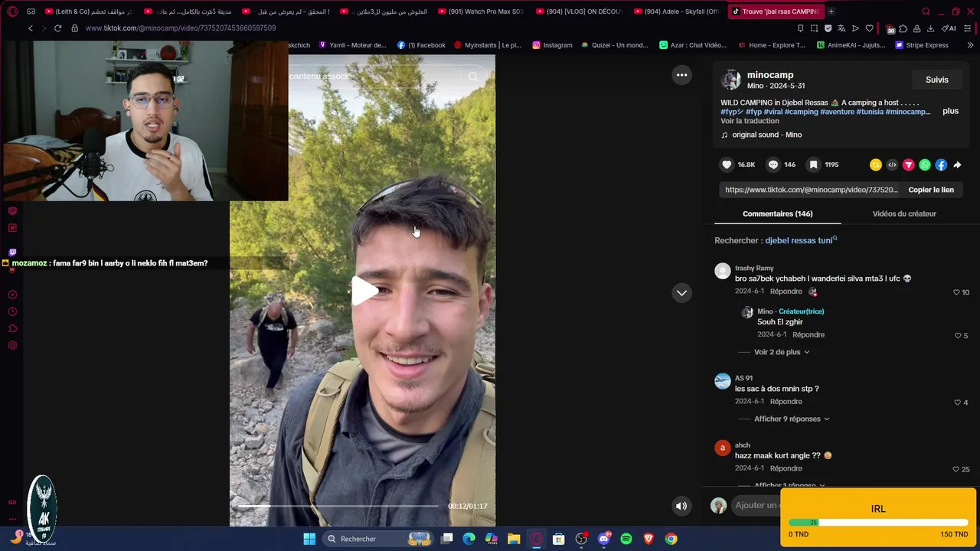Open Opera extensions cube icon
The height and width of the screenshot is (551, 980).
click(903, 28)
